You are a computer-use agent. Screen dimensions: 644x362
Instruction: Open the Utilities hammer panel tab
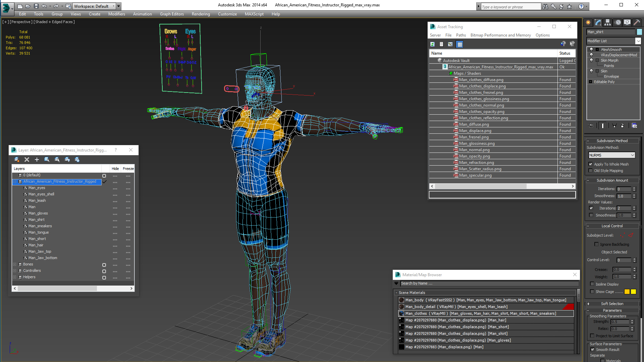point(637,22)
